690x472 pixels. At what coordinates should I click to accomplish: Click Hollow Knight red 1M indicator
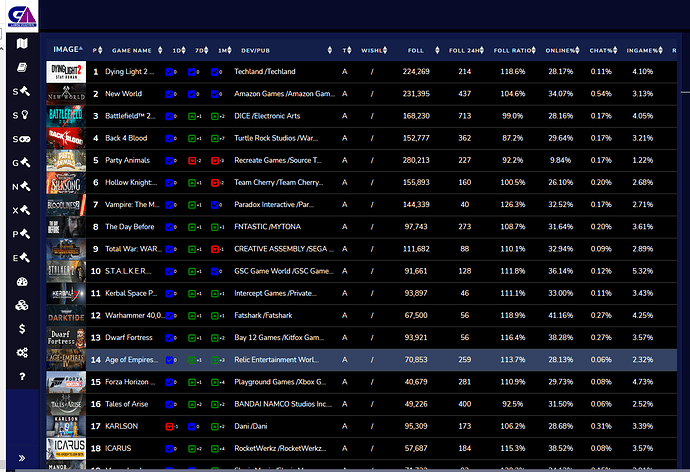[x=217, y=183]
